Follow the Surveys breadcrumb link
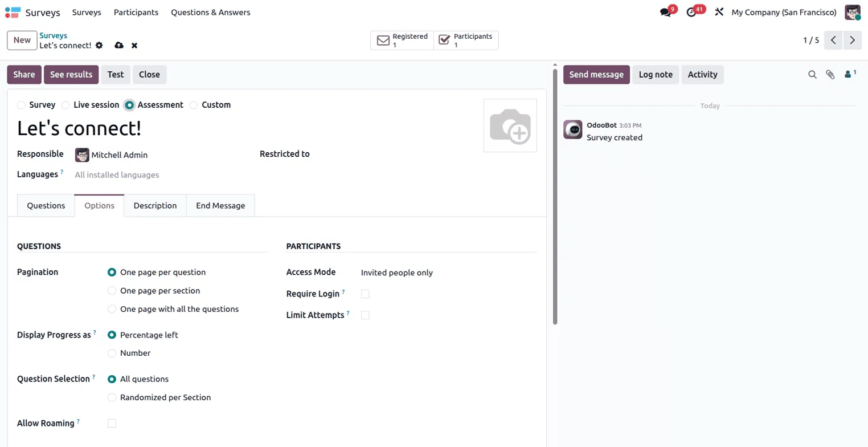The image size is (868, 447). 53,35
